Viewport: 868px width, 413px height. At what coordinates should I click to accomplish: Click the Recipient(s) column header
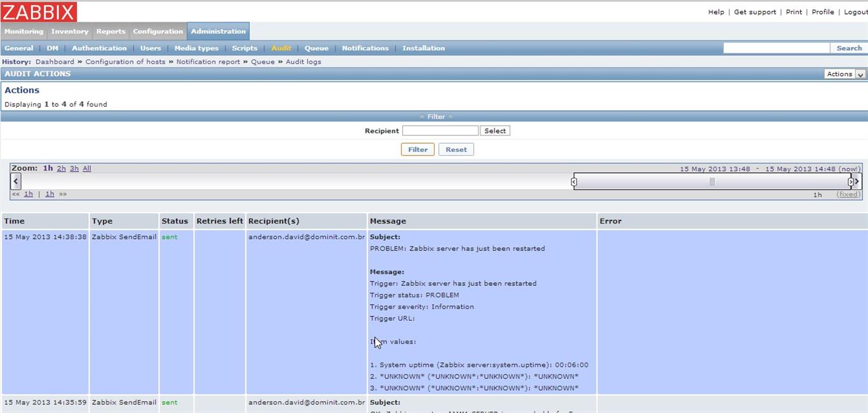click(307, 221)
